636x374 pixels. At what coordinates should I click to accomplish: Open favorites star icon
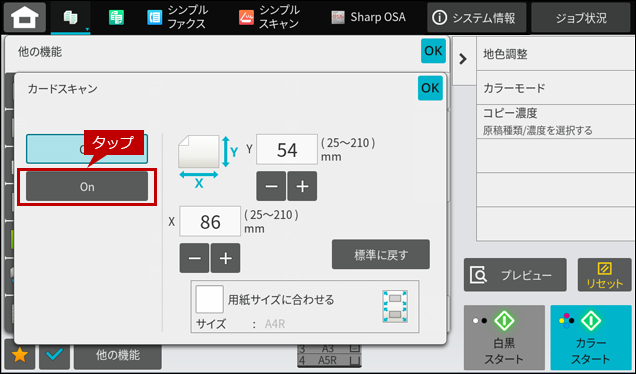coord(19,355)
